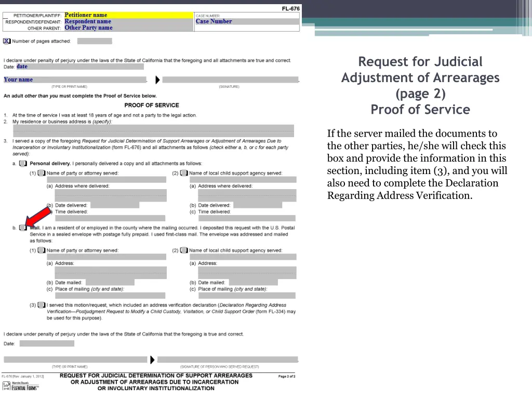Click 'Address where delivered' field for agency served
This screenshot has width=532, height=399.
click(x=247, y=195)
